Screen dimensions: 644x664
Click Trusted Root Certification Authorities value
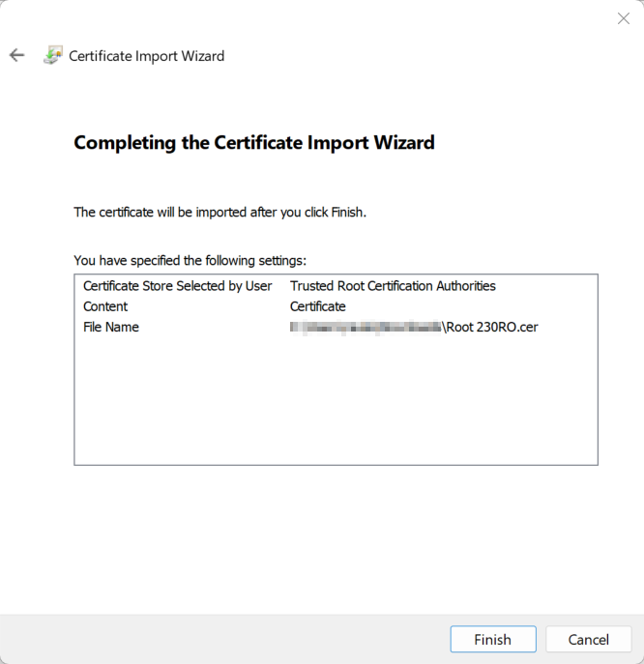(x=393, y=286)
